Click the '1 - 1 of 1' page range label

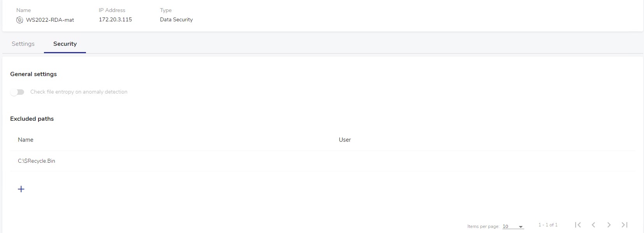(x=548, y=225)
